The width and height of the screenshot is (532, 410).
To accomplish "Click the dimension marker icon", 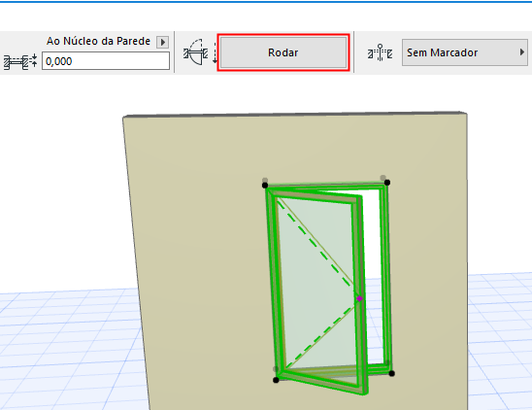I will click(380, 52).
